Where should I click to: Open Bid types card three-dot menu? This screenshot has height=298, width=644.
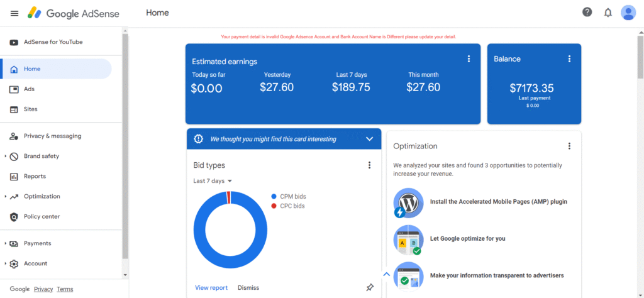[x=369, y=165]
